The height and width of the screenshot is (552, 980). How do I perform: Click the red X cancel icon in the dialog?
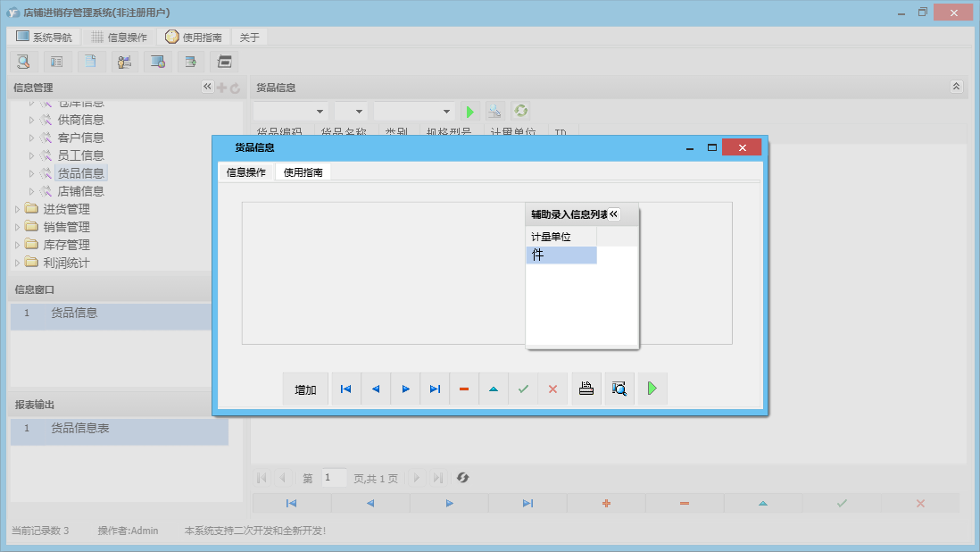point(552,389)
